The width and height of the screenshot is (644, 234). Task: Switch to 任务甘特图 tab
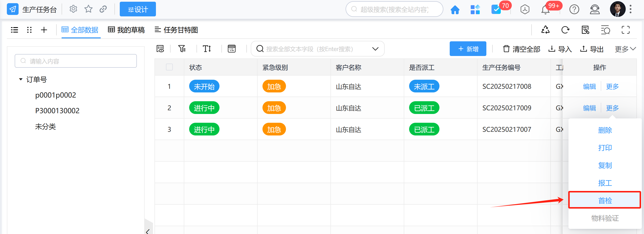click(176, 30)
